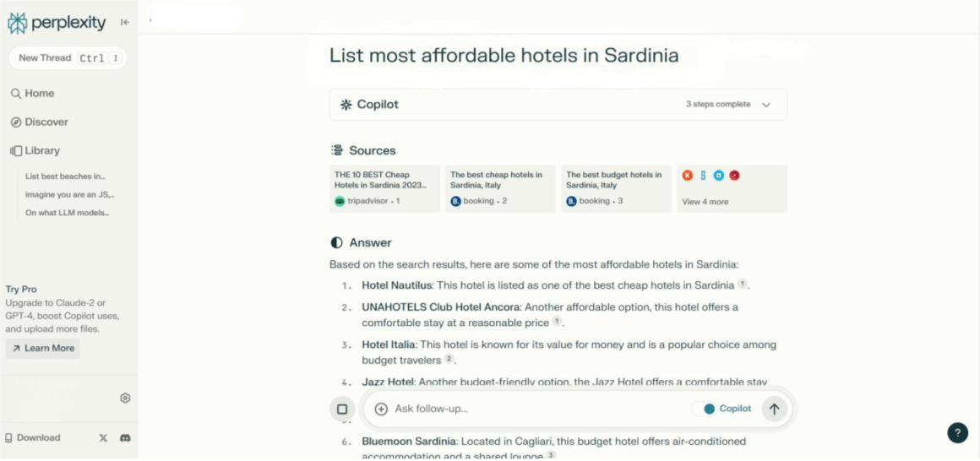Expand the 3 steps complete chevron

[x=766, y=105]
